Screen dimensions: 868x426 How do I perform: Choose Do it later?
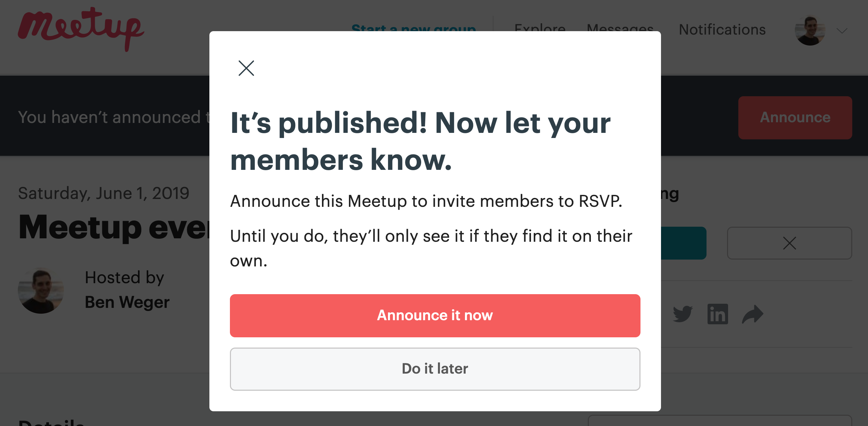pyautogui.click(x=435, y=369)
